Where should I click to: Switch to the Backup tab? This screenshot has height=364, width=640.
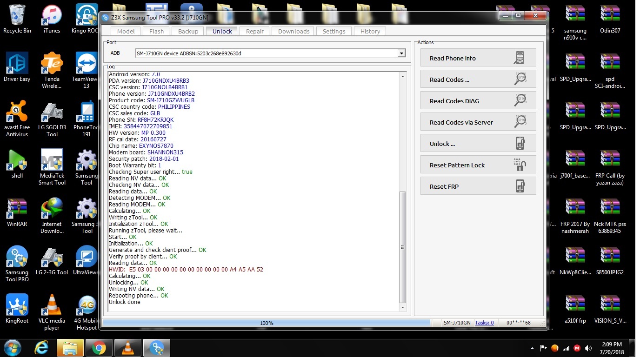[x=188, y=31]
